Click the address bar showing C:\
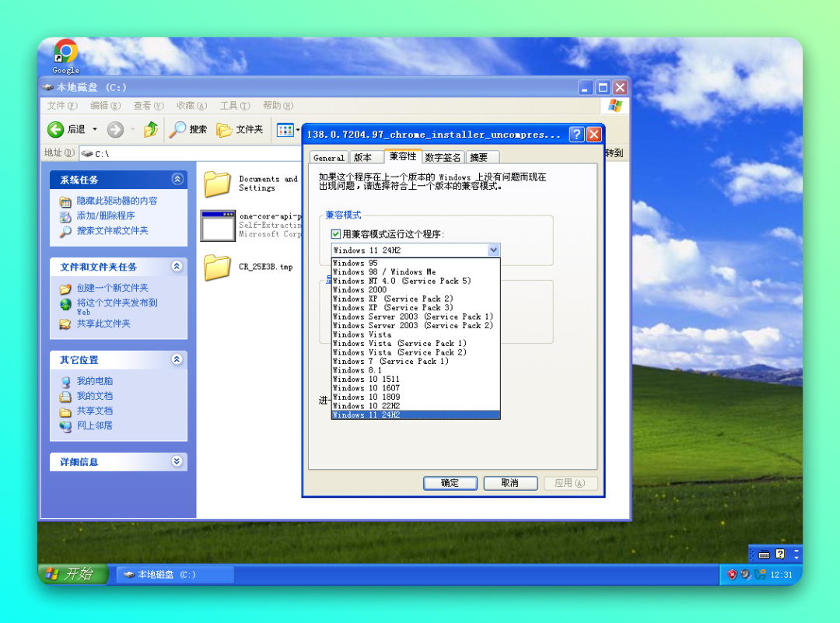Image resolution: width=840 pixels, height=623 pixels. click(x=191, y=154)
